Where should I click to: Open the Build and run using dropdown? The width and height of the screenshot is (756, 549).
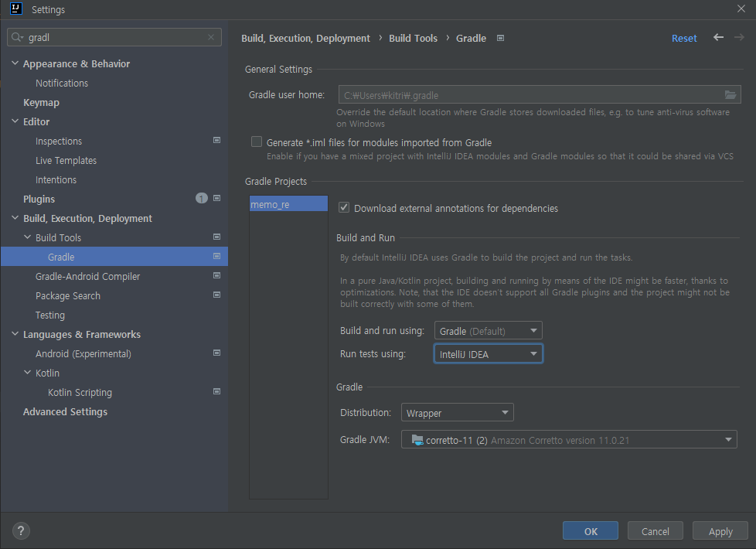tap(488, 329)
